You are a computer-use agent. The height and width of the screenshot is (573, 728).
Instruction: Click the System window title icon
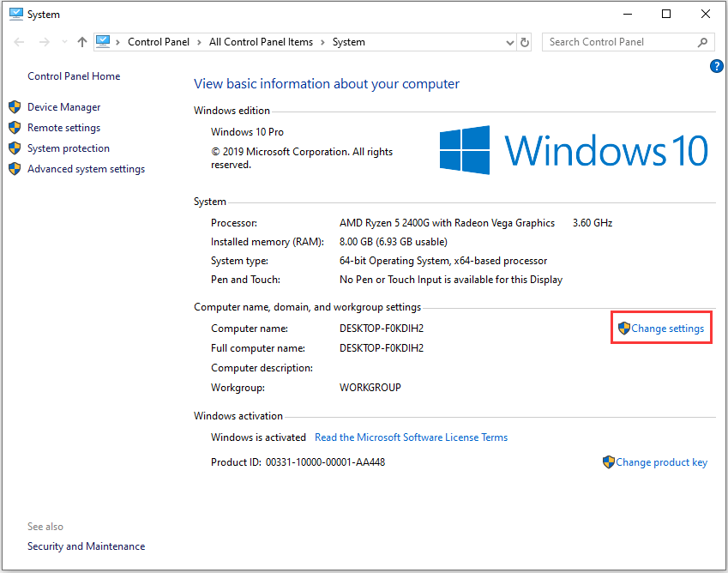[x=16, y=14]
